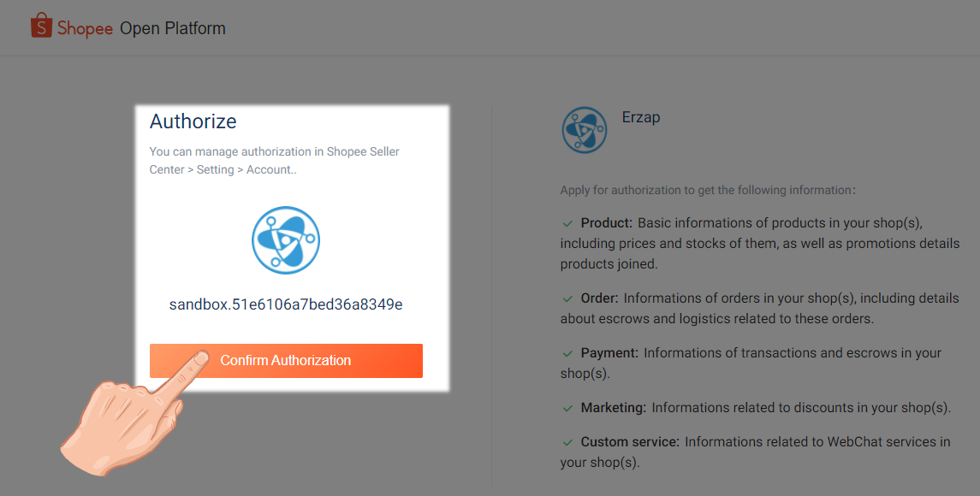Click the Erzap app icon beside app name
Viewport: 980px width, 496px height.
(585, 130)
